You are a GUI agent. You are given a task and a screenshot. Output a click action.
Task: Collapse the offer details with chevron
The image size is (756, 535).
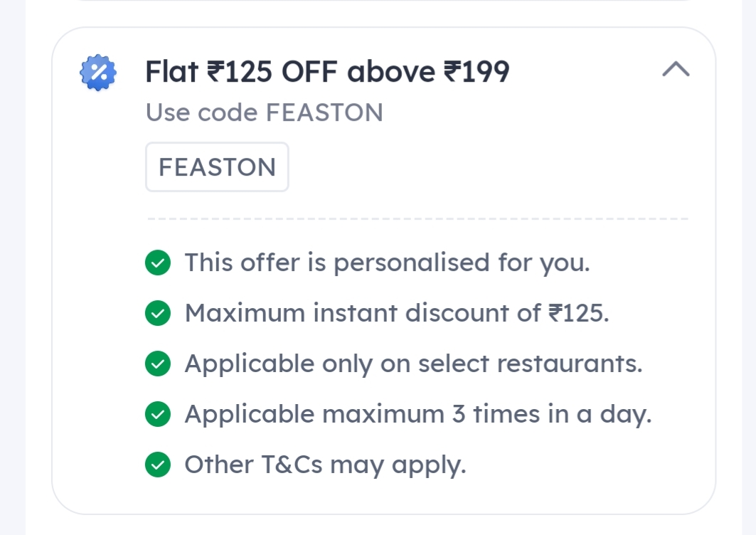click(x=676, y=69)
